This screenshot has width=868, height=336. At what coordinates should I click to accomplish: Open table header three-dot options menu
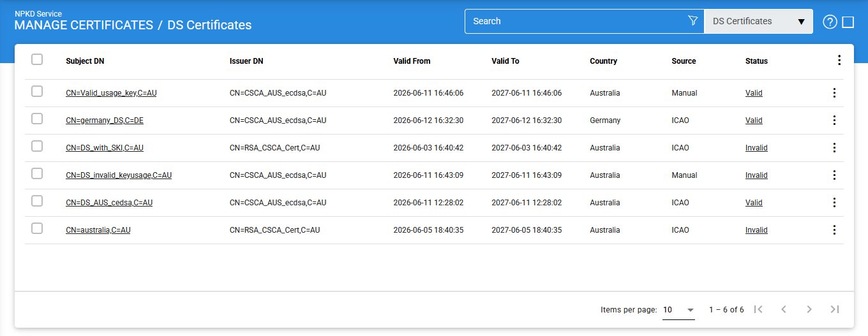[x=839, y=61]
